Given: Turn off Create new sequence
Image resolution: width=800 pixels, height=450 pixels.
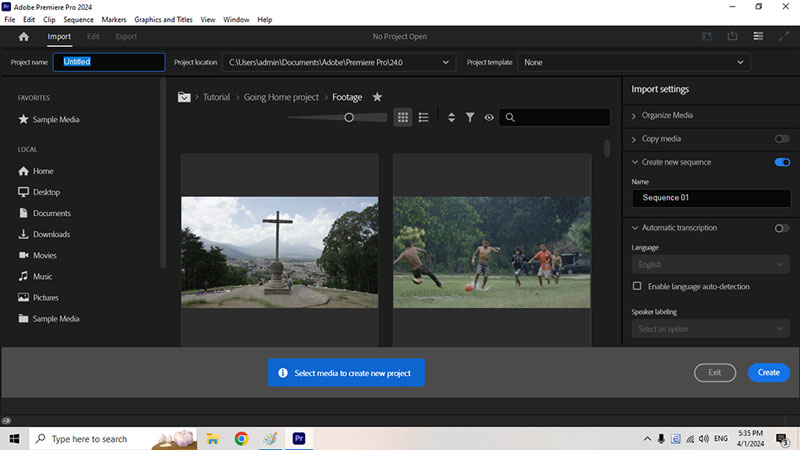Looking at the screenshot, I should pyautogui.click(x=782, y=162).
